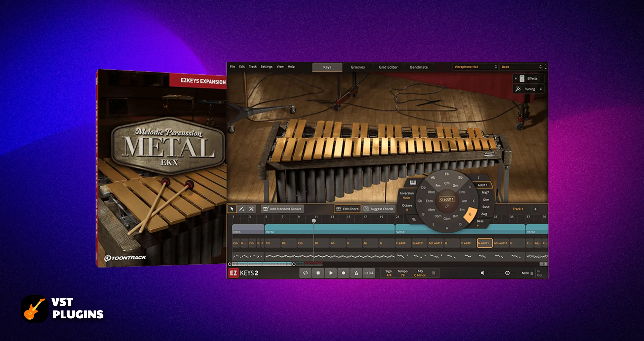This screenshot has height=341, width=644.
Task: Switch to the Bandmate tab
Action: pyautogui.click(x=419, y=67)
